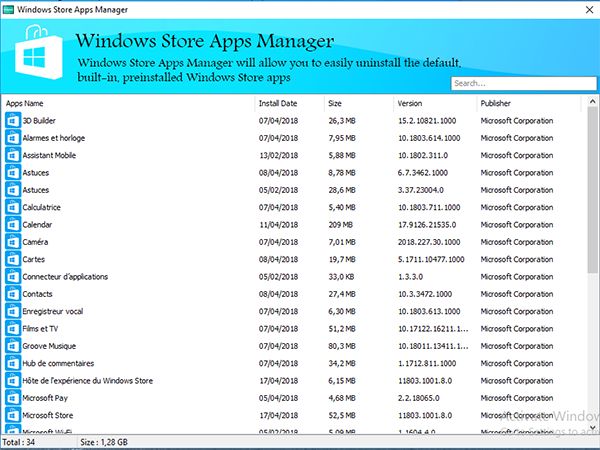Image resolution: width=600 pixels, height=450 pixels.
Task: Select the Assistant Mobile entry
Action: (49, 155)
